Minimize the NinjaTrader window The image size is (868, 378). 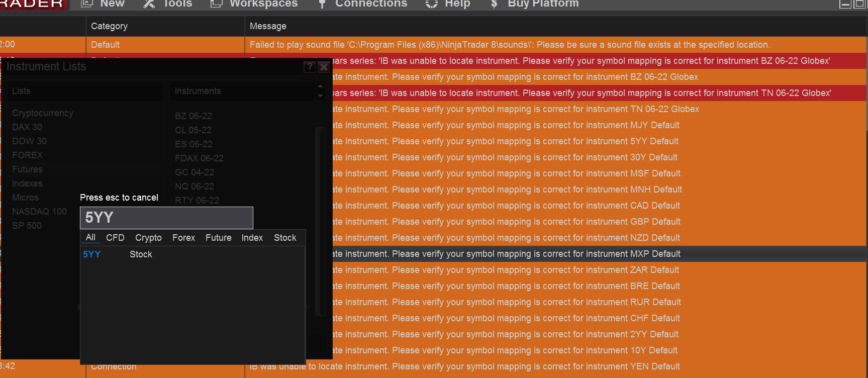coord(845,4)
